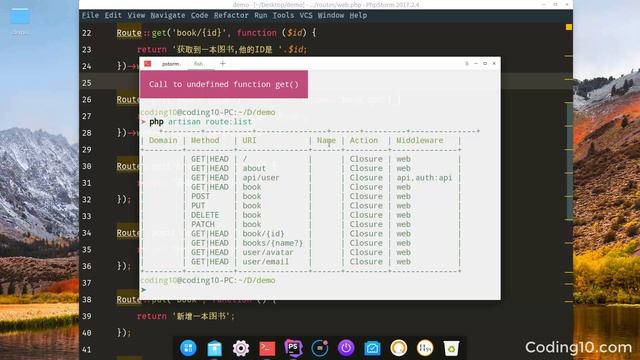
Task: Click the 'books/{name?}' URI cell
Action: pos(273,243)
